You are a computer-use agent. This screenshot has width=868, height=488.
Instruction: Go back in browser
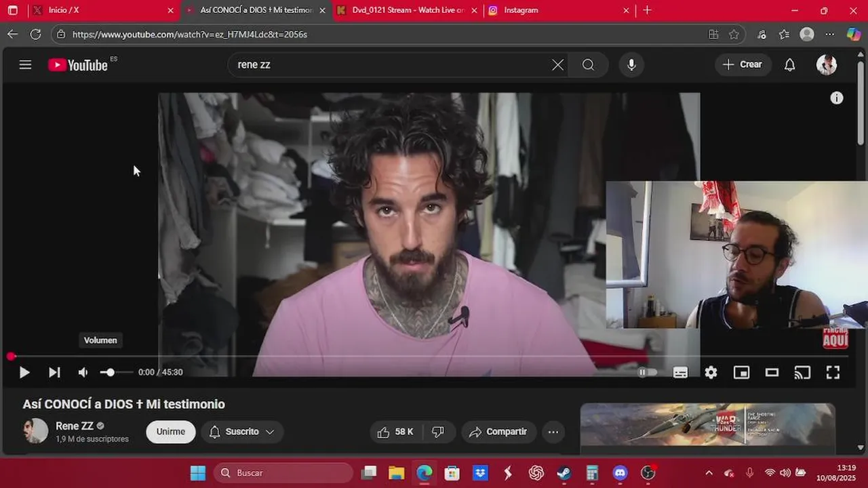tap(12, 34)
